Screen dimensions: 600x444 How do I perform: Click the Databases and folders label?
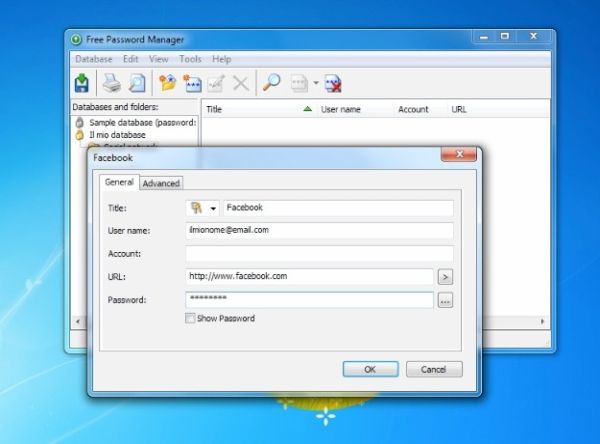116,107
